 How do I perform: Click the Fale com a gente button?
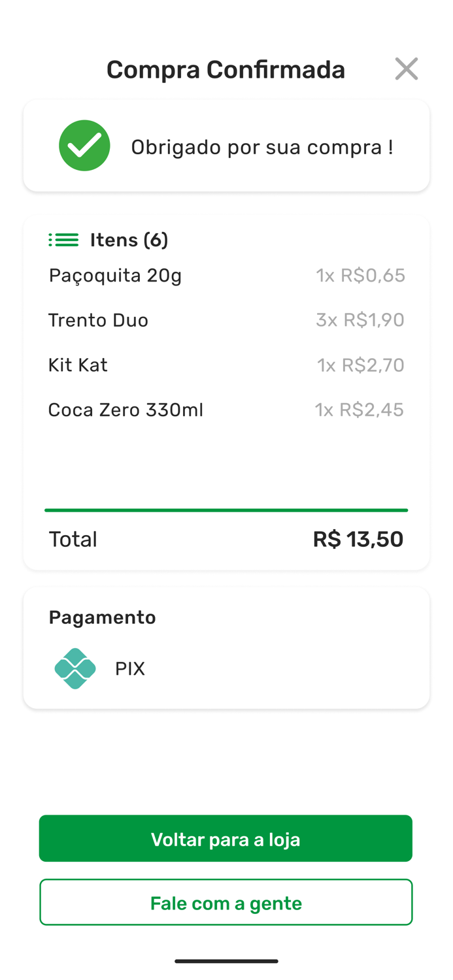tap(226, 902)
